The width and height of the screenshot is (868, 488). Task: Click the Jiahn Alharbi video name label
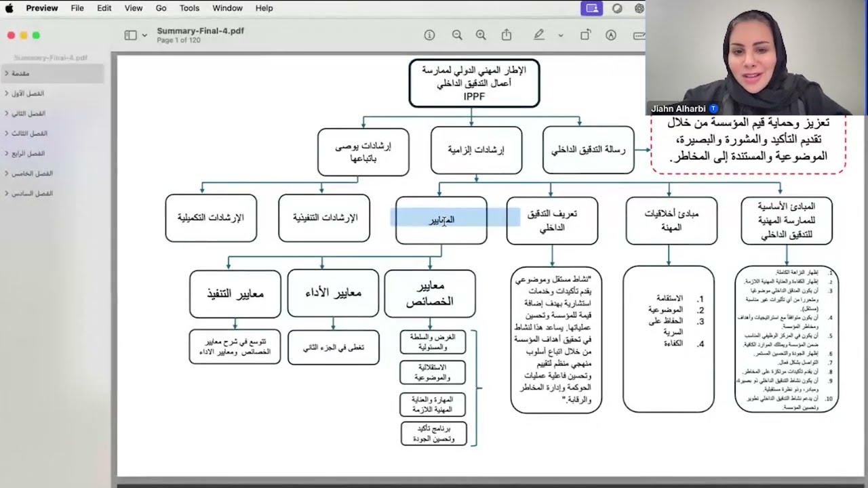pos(684,108)
